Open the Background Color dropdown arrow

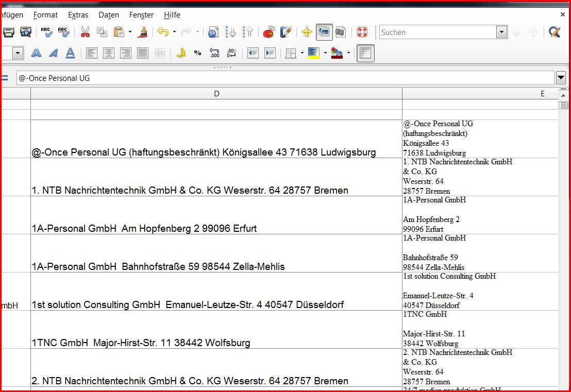[x=325, y=53]
